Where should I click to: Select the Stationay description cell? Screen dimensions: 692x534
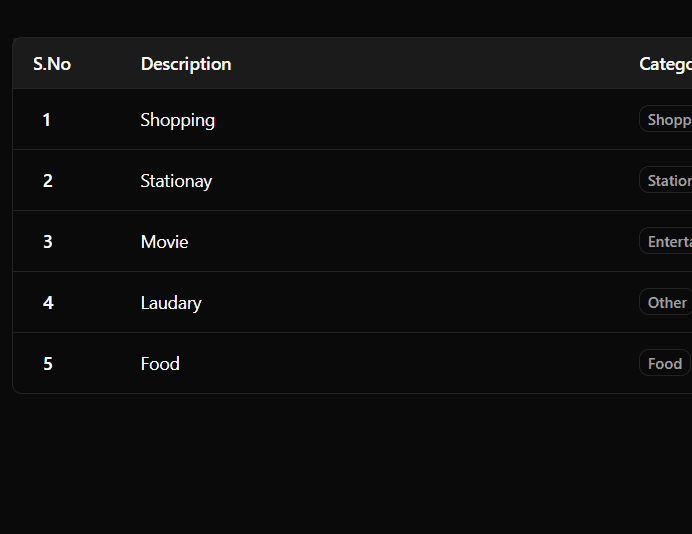click(176, 181)
